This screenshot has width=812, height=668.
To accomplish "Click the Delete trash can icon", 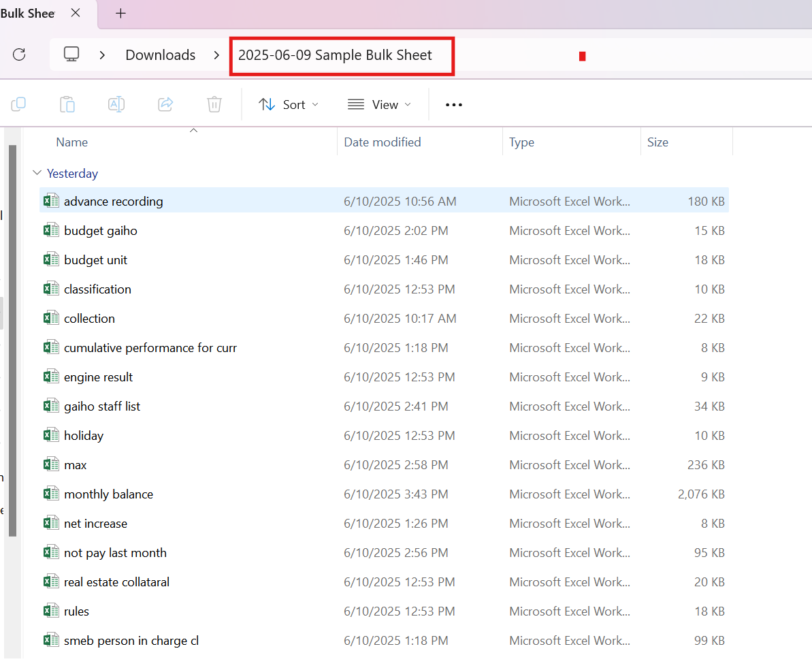I will pos(214,105).
